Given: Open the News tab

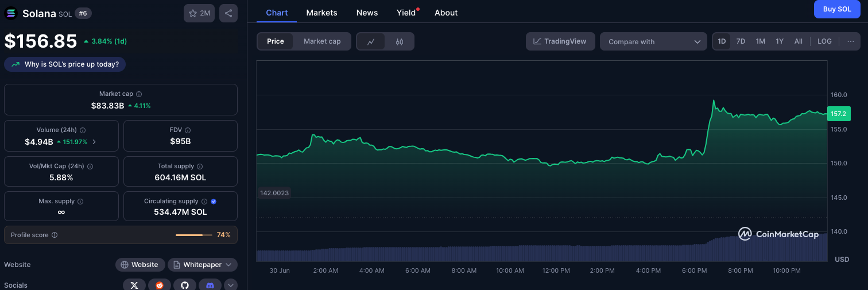Looking at the screenshot, I should pos(367,13).
